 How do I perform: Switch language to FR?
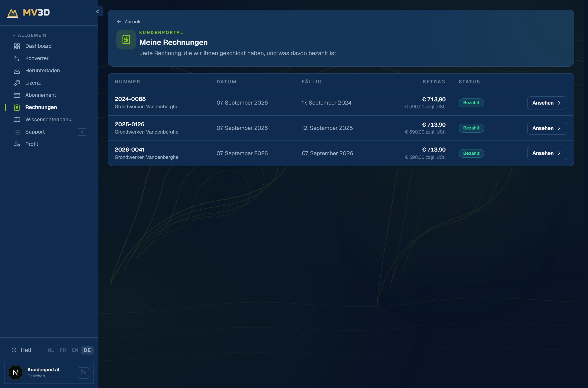pyautogui.click(x=63, y=350)
